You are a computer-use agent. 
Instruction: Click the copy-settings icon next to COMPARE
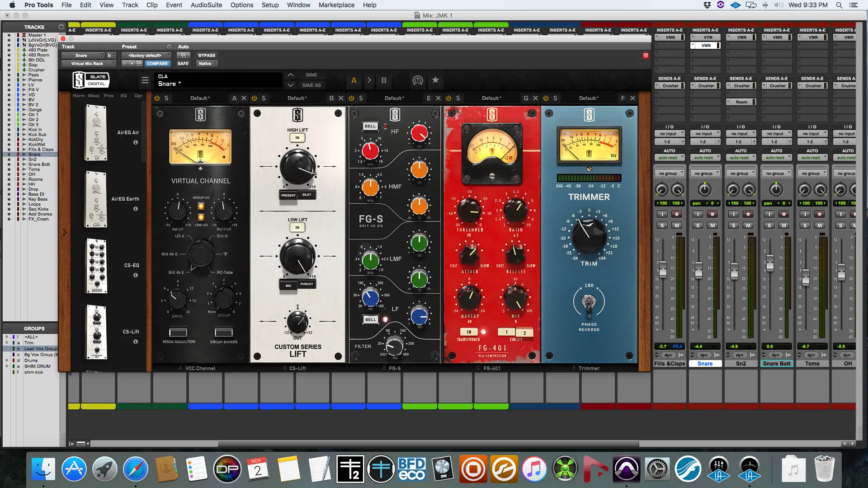139,64
